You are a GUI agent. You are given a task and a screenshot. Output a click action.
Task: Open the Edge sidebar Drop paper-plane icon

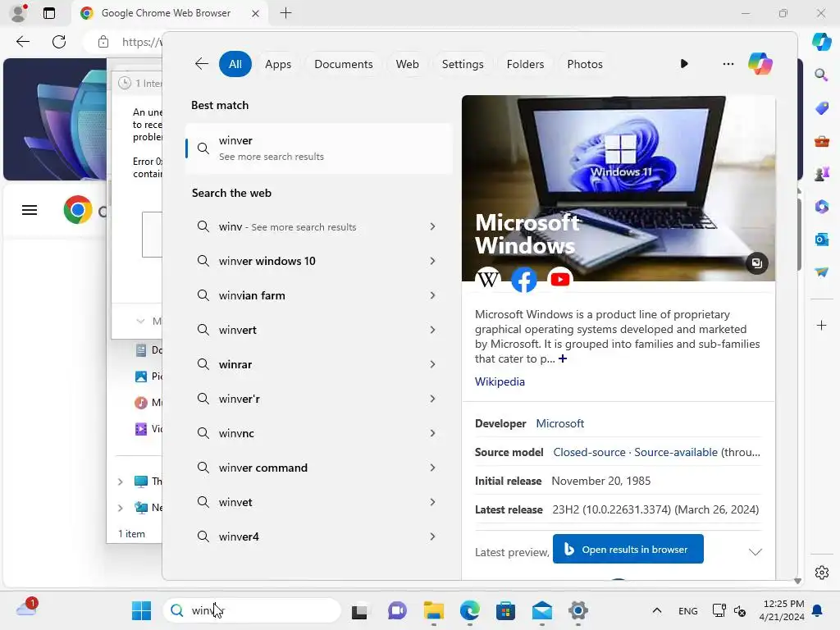[821, 272]
